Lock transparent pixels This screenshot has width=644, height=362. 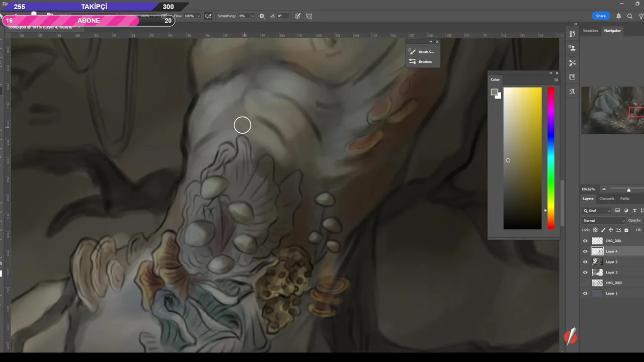tap(595, 230)
